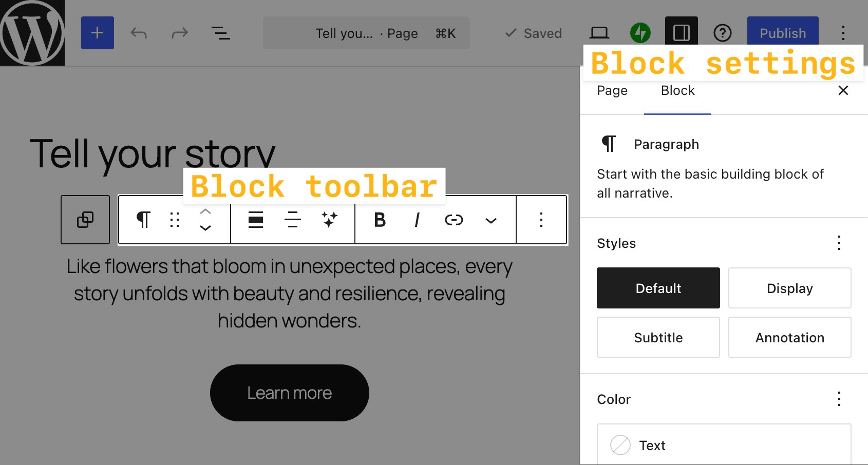Click the paragraph icon in the block toolbar
This screenshot has height=465, width=868.
pyautogui.click(x=143, y=220)
